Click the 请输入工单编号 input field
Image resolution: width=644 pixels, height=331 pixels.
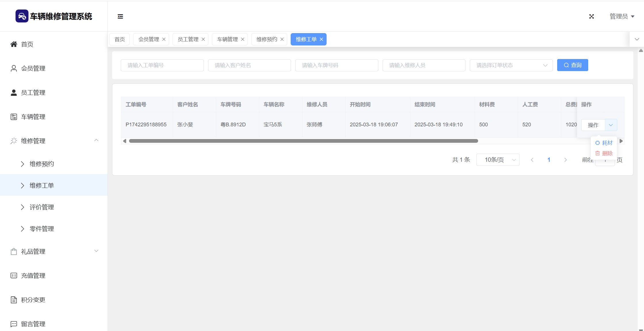[162, 65]
